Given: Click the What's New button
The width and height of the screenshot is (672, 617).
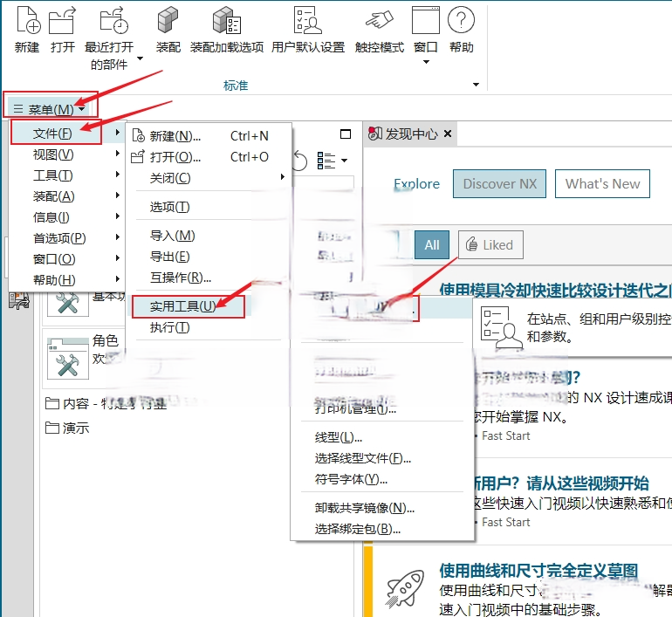Looking at the screenshot, I should point(602,184).
